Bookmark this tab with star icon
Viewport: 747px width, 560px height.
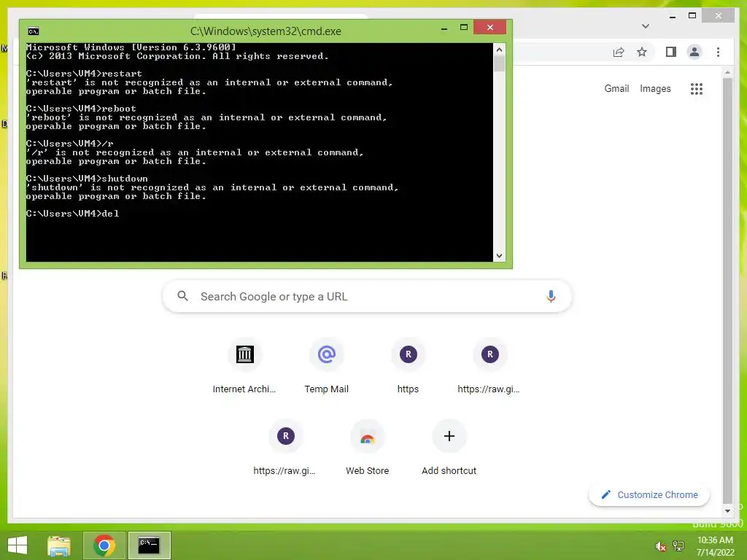point(642,52)
